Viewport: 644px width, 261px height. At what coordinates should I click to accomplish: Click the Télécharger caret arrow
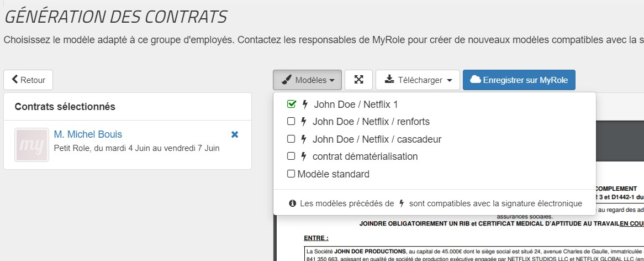(450, 81)
